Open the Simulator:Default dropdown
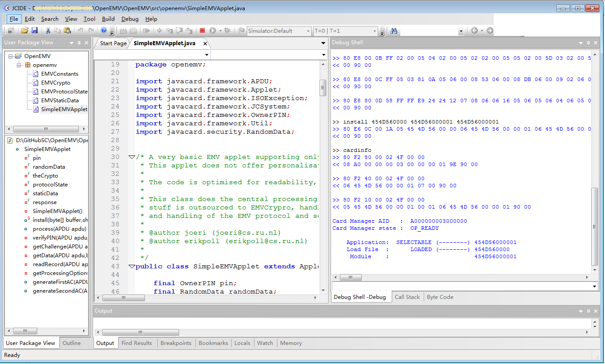The image size is (605, 364). click(309, 31)
